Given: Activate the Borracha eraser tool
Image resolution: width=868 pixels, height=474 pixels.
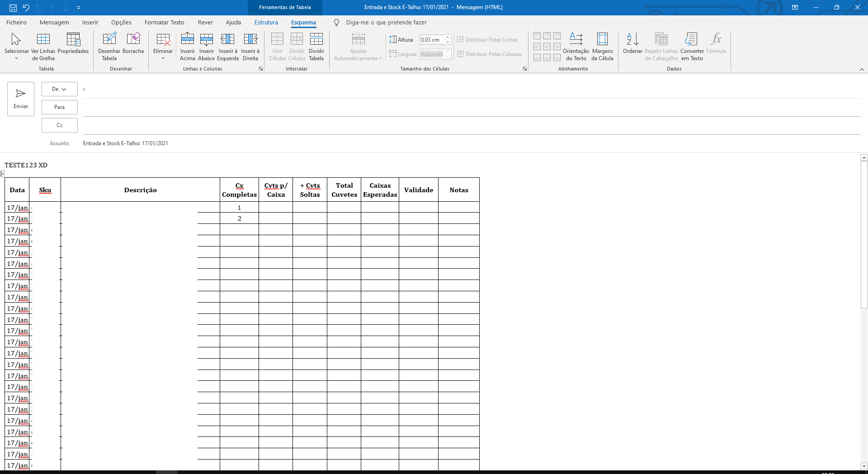Looking at the screenshot, I should click(x=133, y=44).
